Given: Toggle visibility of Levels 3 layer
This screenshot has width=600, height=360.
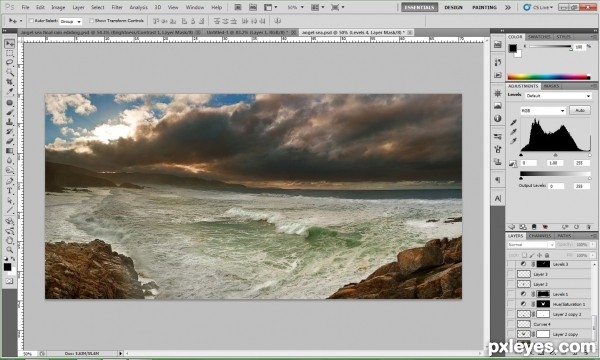Looking at the screenshot, I should tap(510, 264).
